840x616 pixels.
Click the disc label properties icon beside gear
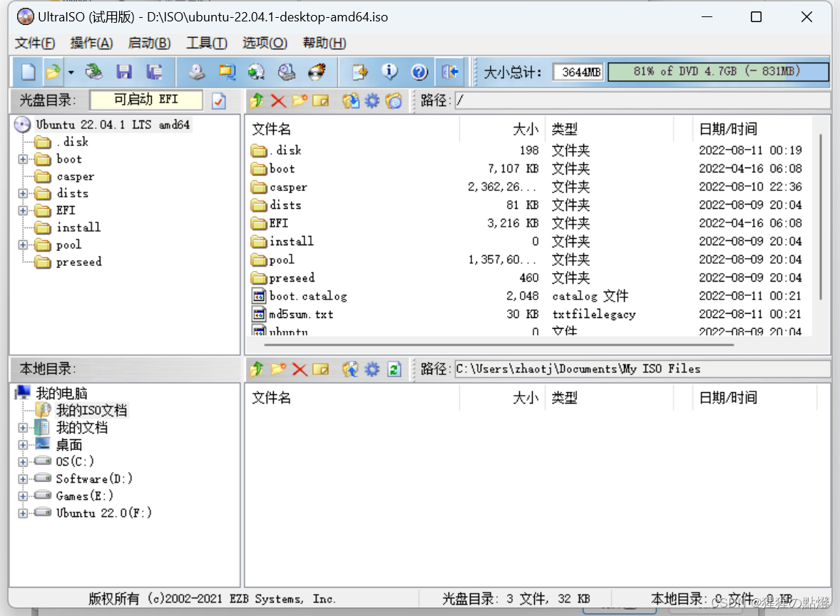pos(394,101)
